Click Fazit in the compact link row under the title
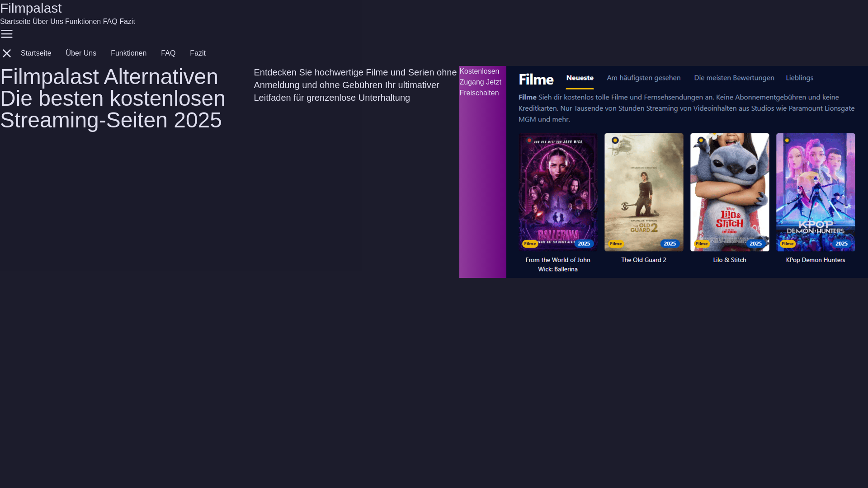 (127, 21)
